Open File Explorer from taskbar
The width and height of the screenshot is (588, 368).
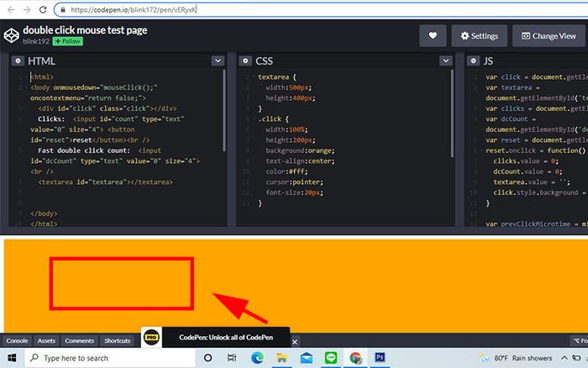tap(281, 358)
